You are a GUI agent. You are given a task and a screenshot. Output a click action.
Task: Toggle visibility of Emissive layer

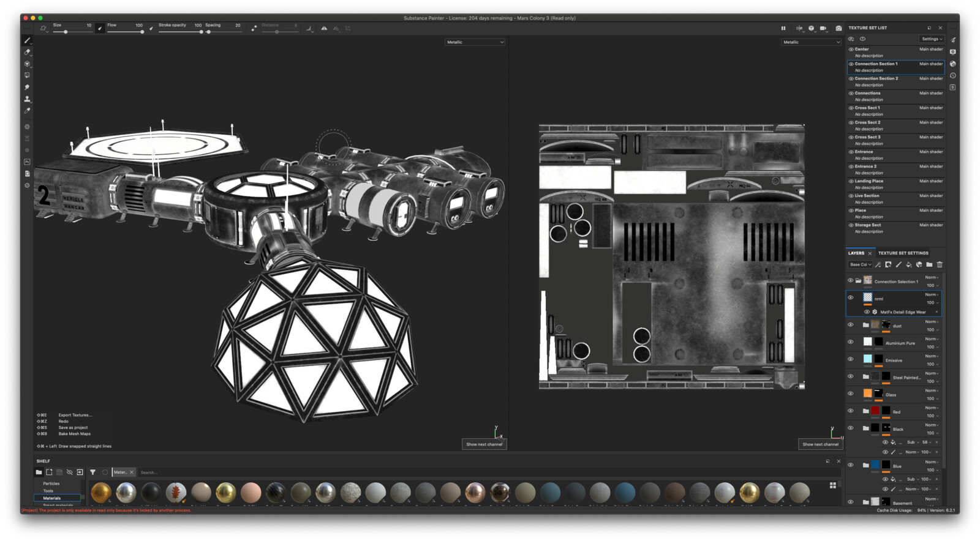coord(850,359)
